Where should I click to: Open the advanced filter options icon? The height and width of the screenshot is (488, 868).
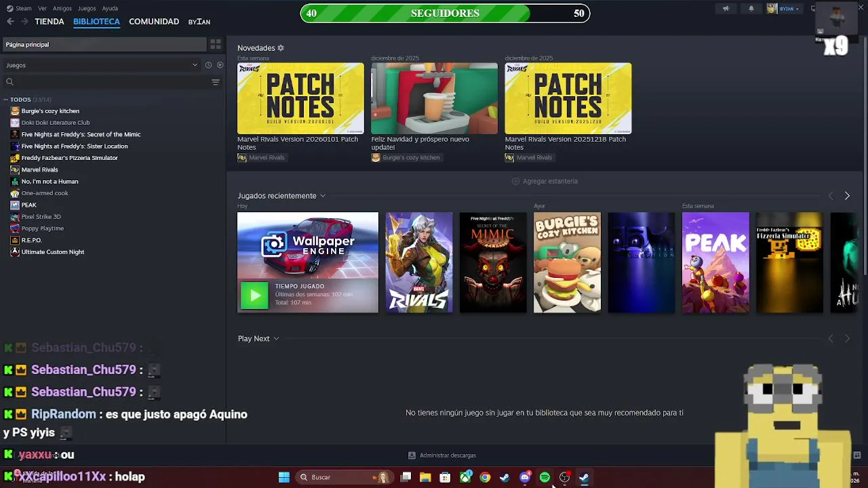coord(216,82)
